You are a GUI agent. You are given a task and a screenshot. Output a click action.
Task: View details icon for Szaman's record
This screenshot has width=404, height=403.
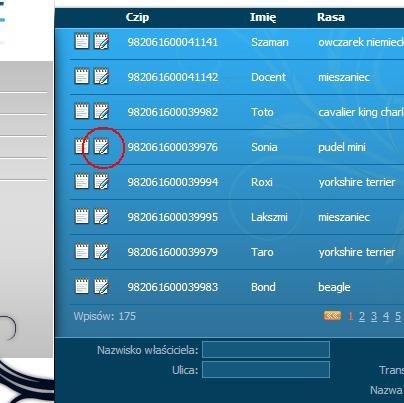click(x=82, y=41)
